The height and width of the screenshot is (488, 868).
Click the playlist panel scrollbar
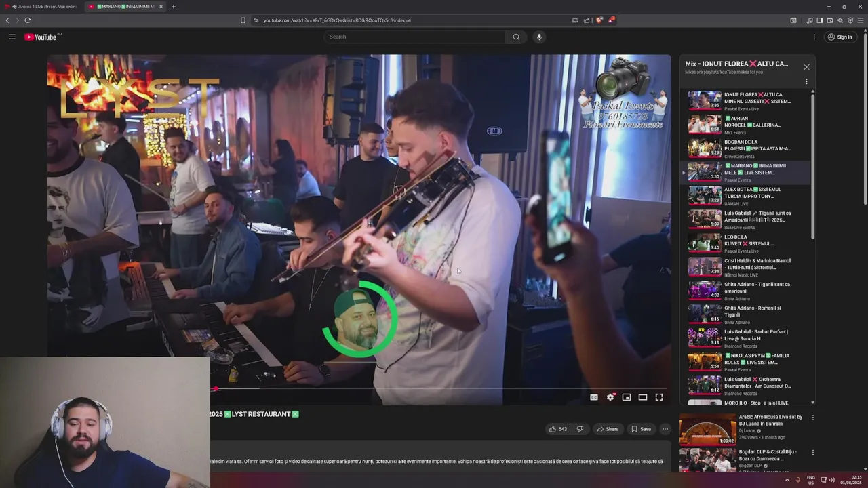pyautogui.click(x=813, y=167)
